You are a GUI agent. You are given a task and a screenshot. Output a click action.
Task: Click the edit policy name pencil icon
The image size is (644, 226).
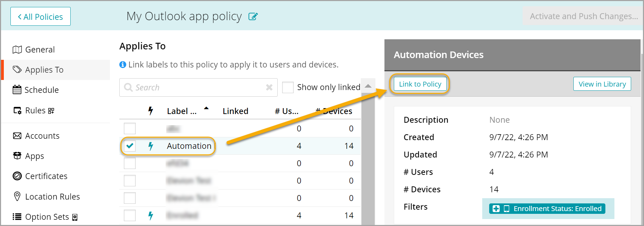click(253, 16)
